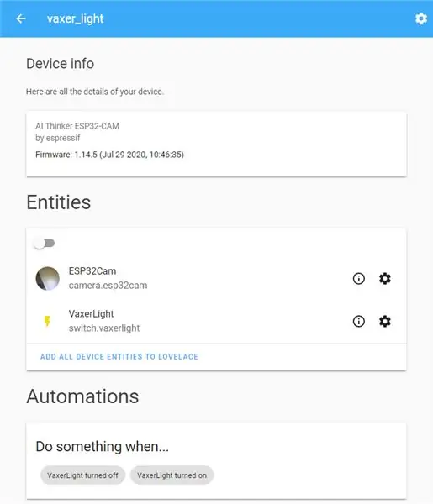Select VaxerLight turned off automation chip

click(82, 475)
